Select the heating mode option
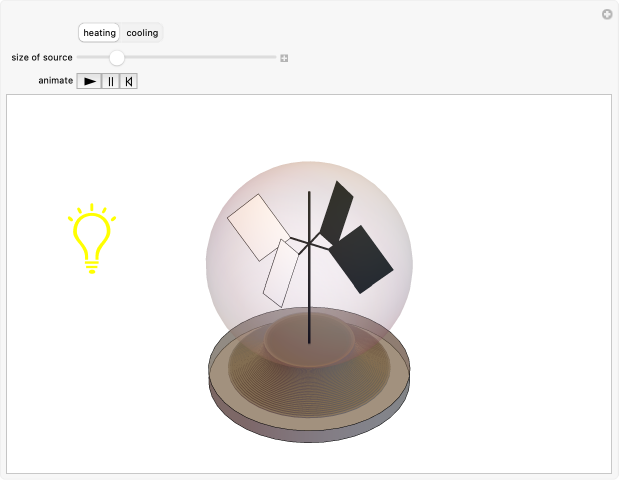This screenshot has height=481, width=619. pyautogui.click(x=99, y=33)
